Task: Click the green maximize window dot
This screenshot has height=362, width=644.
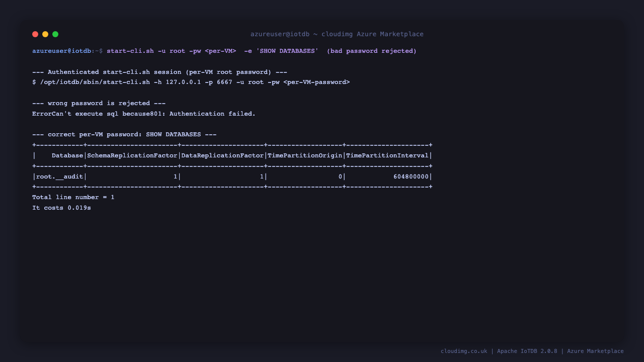Action: [x=55, y=34]
